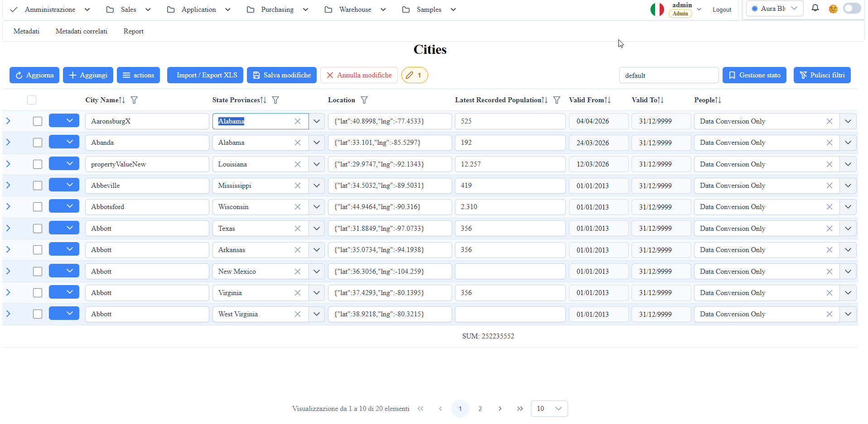868x424 pixels.
Task: Switch to Metadati correlati tab
Action: pyautogui.click(x=82, y=31)
